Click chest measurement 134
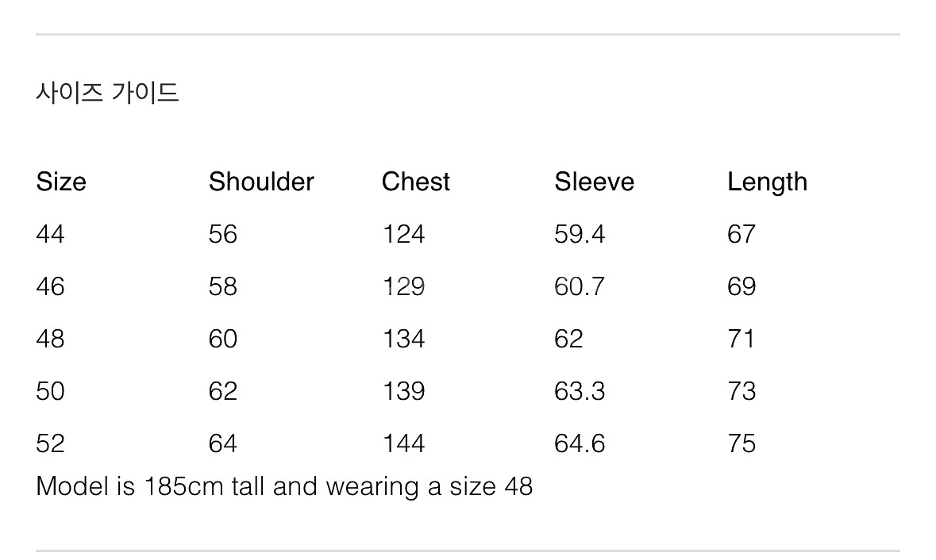This screenshot has width=936, height=560. [x=403, y=339]
